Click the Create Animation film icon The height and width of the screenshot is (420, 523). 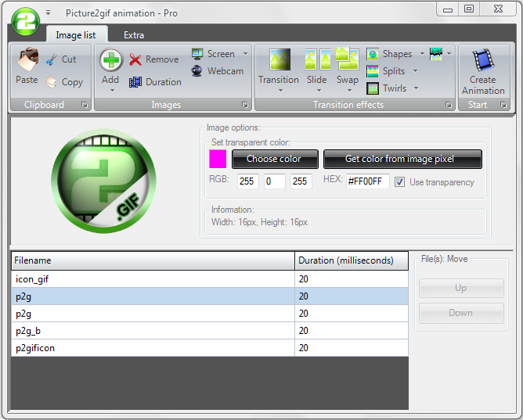coord(483,60)
